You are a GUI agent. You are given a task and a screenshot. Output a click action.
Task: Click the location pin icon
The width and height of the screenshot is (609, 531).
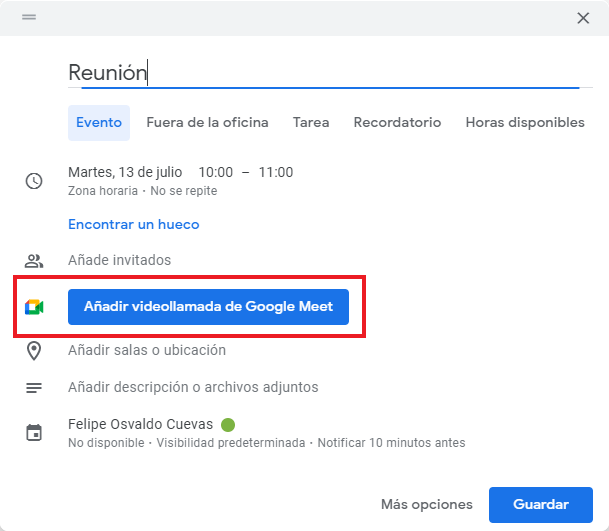pyautogui.click(x=34, y=351)
